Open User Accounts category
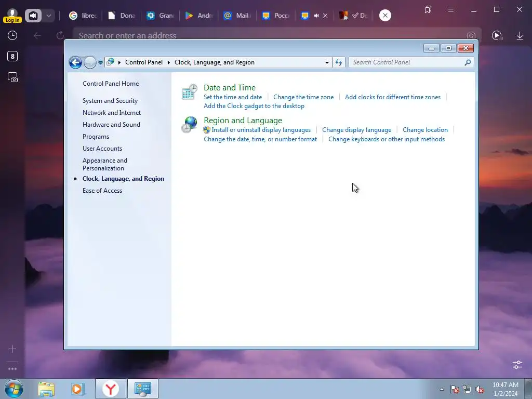Screen dimensions: 532x399 [x=102, y=148]
